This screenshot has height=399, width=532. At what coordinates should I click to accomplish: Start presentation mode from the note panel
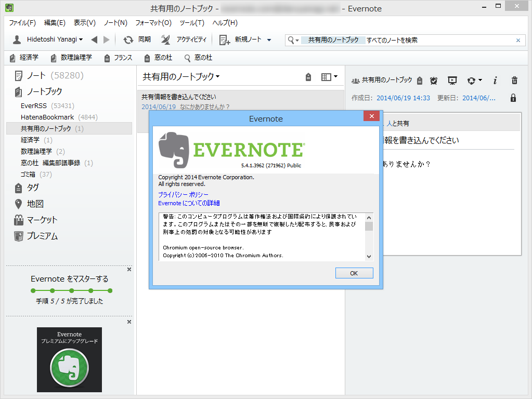[x=452, y=81]
